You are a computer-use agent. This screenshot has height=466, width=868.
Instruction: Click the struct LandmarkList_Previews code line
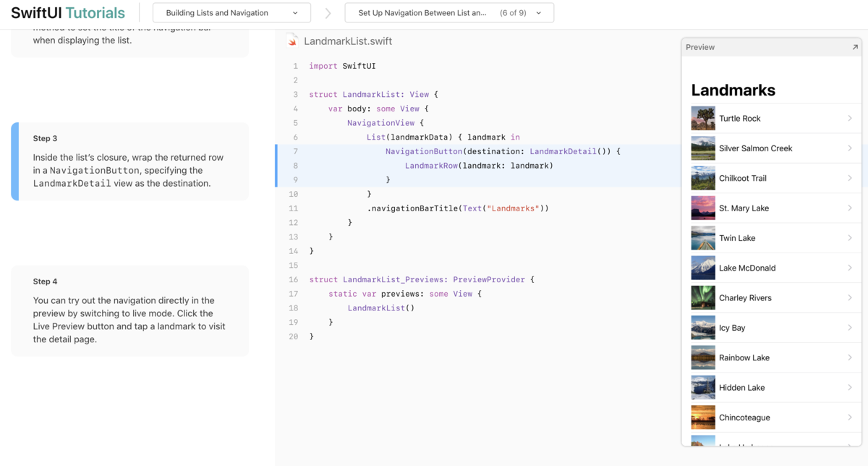point(421,279)
